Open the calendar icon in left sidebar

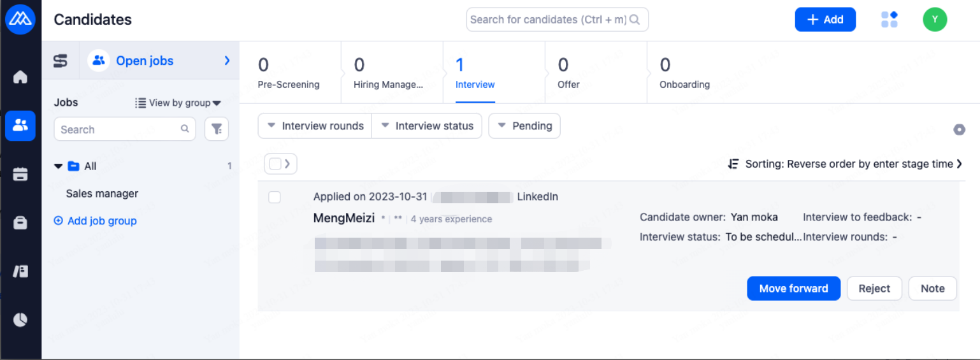20,174
